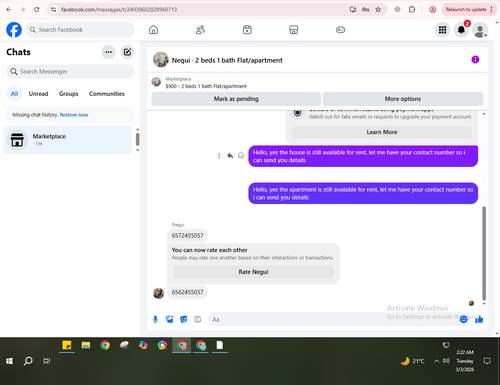Viewport: 500px width, 385px height.
Task: Open the account profile menu
Action: pos(480,30)
